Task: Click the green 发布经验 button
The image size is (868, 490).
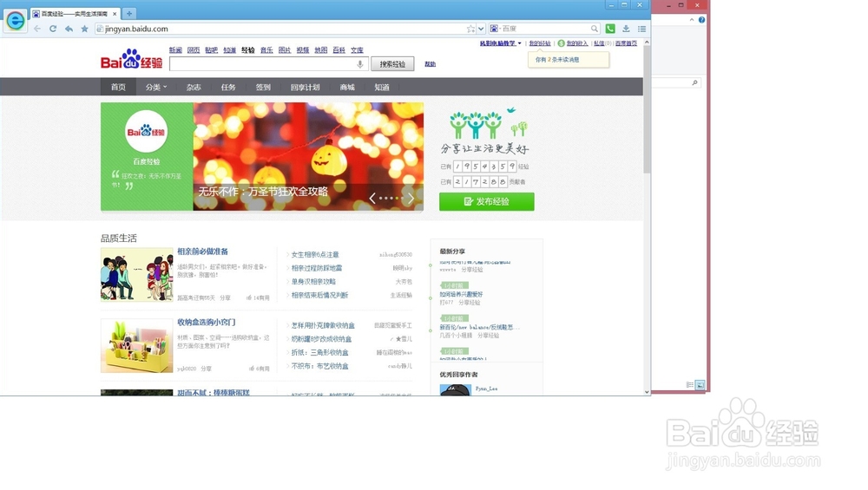Action: pyautogui.click(x=487, y=201)
